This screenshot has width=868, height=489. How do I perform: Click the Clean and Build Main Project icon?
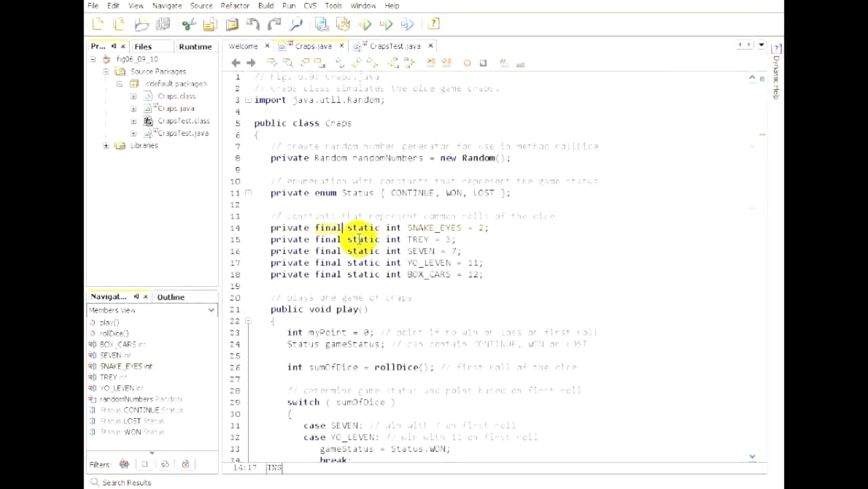344,24
